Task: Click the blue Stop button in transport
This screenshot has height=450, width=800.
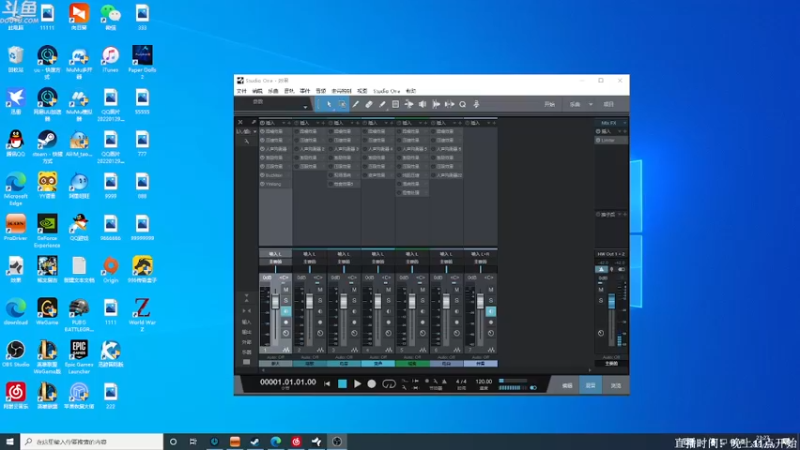Action: [x=342, y=384]
